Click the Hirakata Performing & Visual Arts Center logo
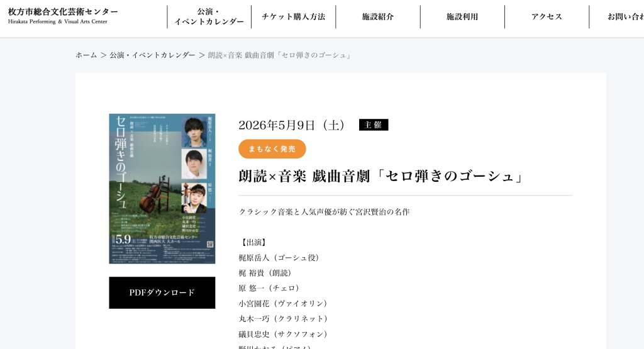This screenshot has height=349, width=644. [63, 16]
